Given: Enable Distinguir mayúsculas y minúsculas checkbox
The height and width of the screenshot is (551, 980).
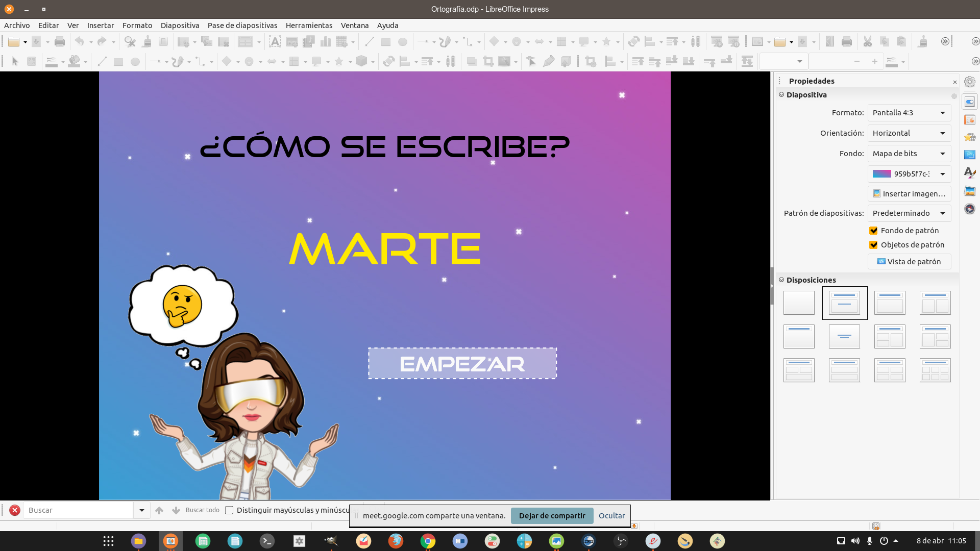Looking at the screenshot, I should coord(230,510).
